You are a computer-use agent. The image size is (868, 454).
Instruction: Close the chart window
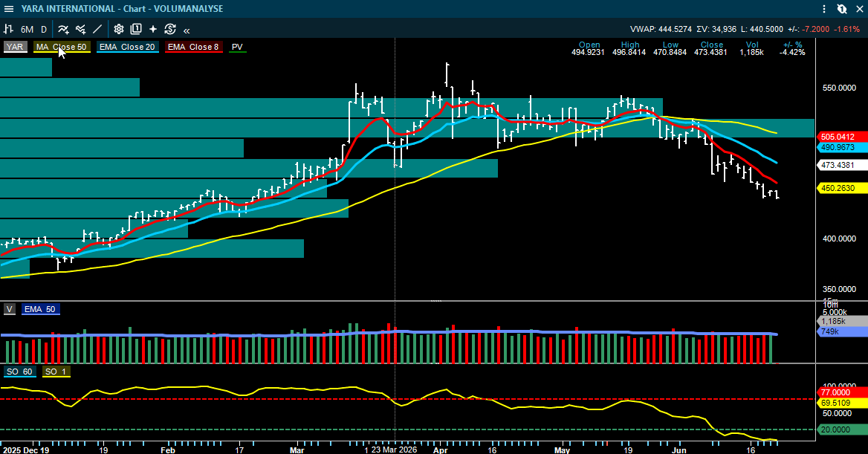(x=859, y=9)
